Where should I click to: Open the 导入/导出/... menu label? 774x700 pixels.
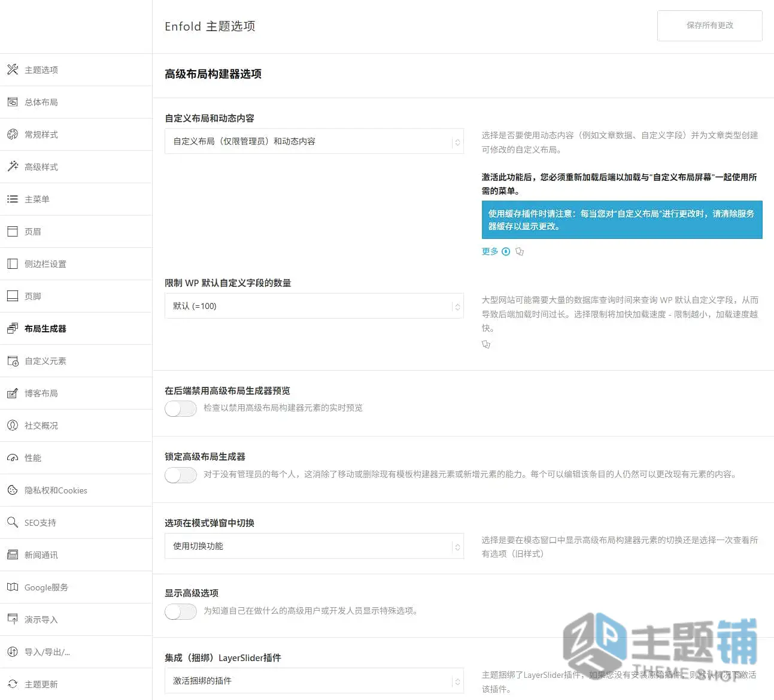coord(47,652)
